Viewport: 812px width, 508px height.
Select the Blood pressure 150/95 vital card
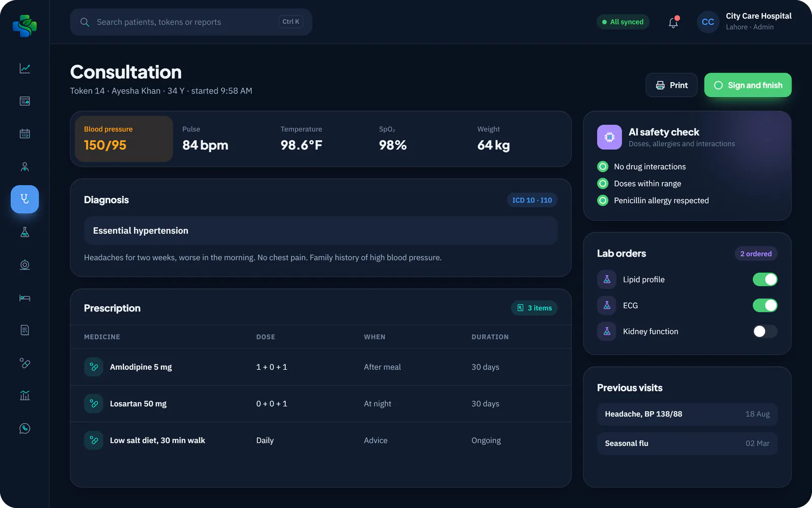click(x=124, y=139)
